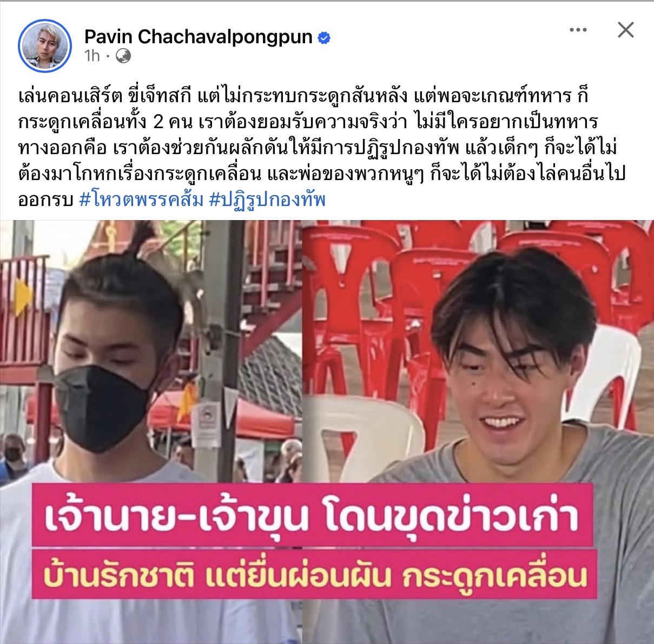Open the left photo of masked man
Viewport: 654px width, 644px height.
click(150, 431)
